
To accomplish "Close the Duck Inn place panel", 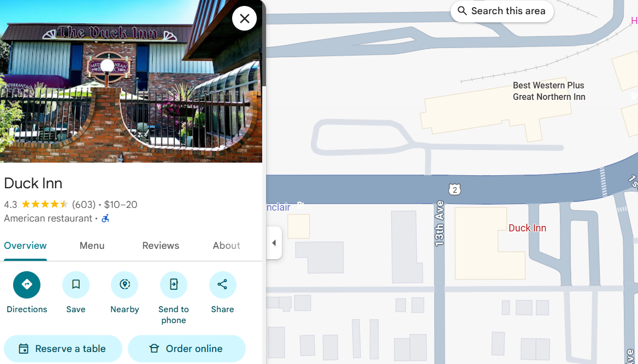I will [x=244, y=19].
